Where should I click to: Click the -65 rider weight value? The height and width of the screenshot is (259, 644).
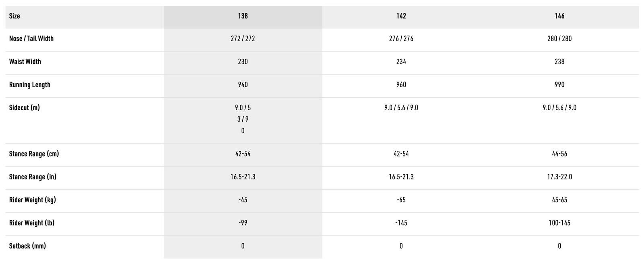pyautogui.click(x=401, y=200)
